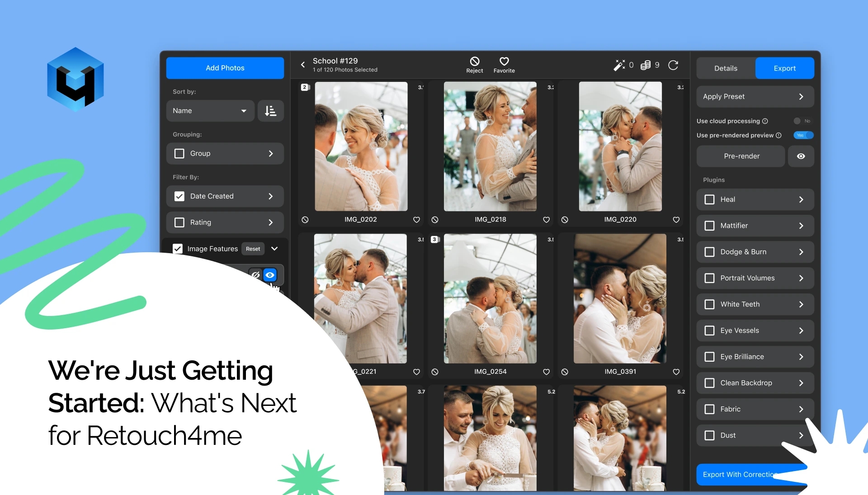Click the Favorite heart icon in top toolbar
Screen dimensions: 868x495
tap(504, 61)
